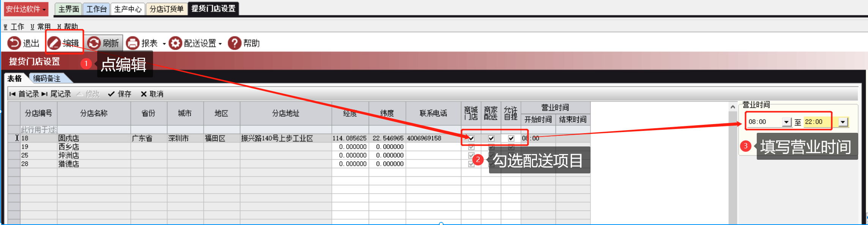Jump to 首记录 (first record)
868x225 pixels.
24,94
